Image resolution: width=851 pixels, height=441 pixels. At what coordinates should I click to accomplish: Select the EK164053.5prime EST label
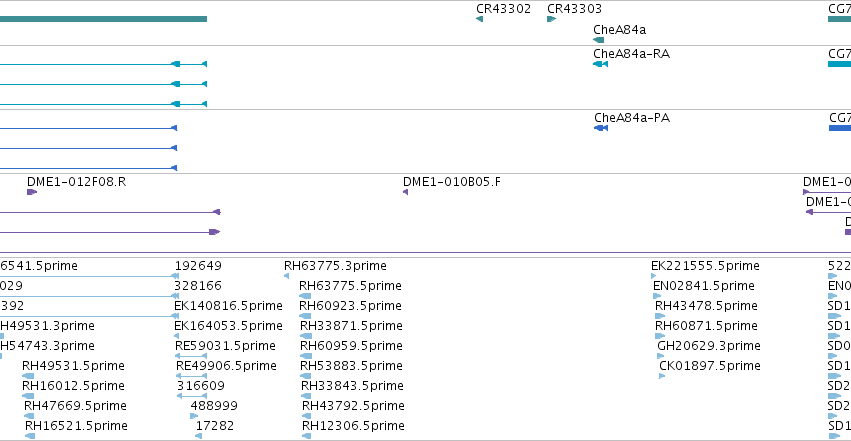(228, 326)
